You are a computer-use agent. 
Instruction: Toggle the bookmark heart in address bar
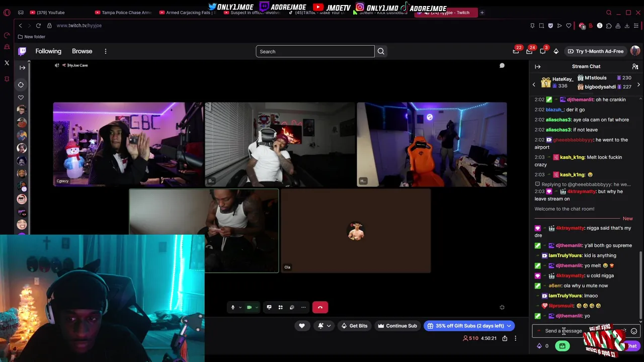pyautogui.click(x=569, y=26)
